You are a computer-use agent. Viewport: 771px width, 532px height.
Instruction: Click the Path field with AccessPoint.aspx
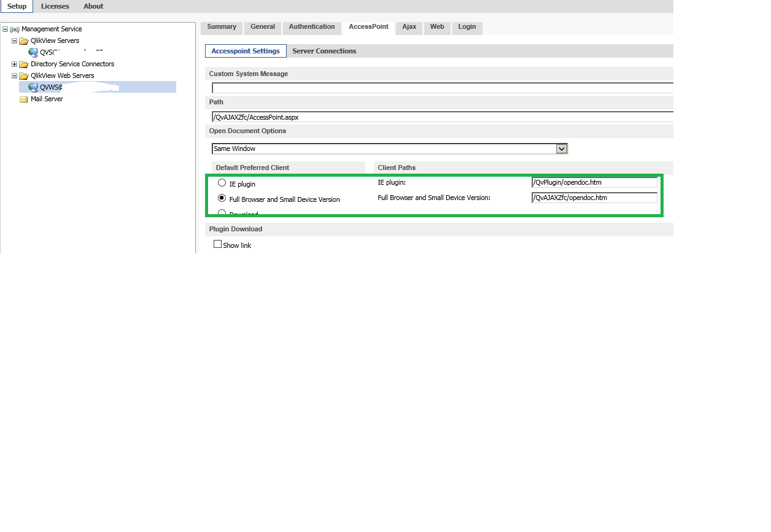click(443, 117)
